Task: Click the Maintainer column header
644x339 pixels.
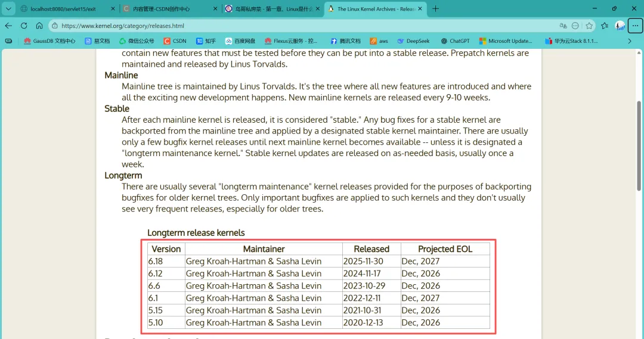Action: pos(264,248)
